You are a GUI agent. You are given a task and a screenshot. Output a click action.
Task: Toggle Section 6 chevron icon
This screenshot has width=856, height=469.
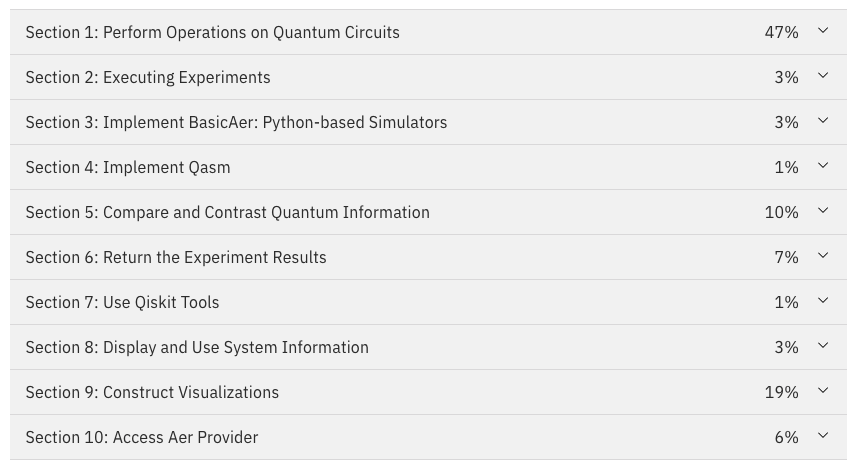pyautogui.click(x=823, y=256)
